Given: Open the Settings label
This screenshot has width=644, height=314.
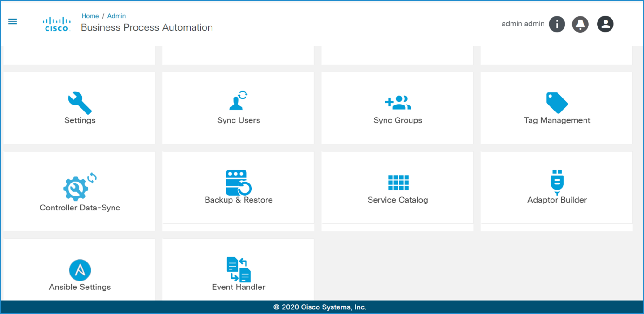Looking at the screenshot, I should tap(80, 120).
